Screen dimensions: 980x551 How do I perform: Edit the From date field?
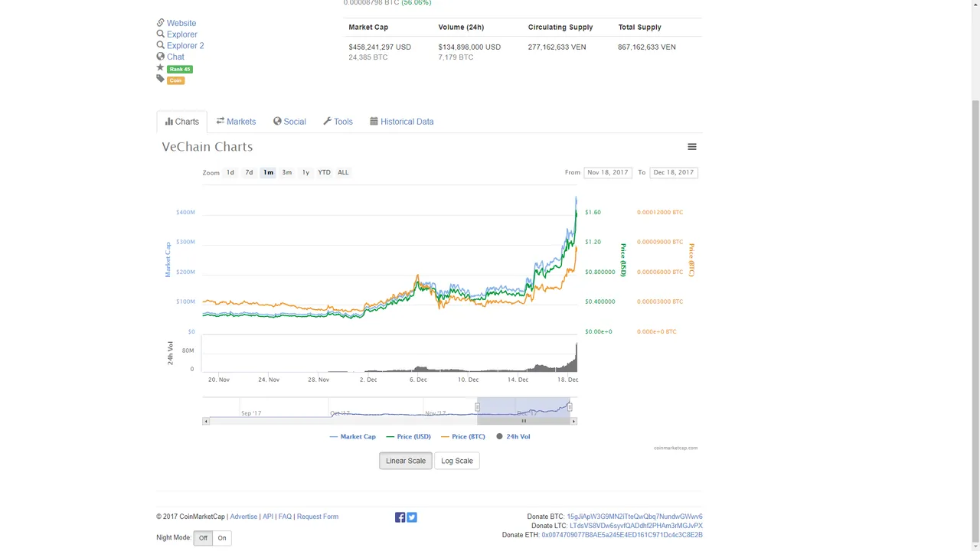pos(608,172)
